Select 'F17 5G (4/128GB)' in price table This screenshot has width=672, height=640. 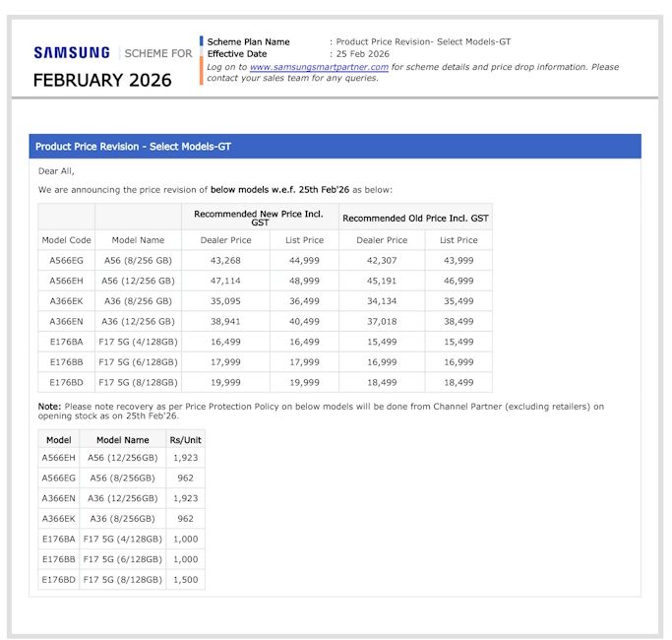(x=138, y=342)
